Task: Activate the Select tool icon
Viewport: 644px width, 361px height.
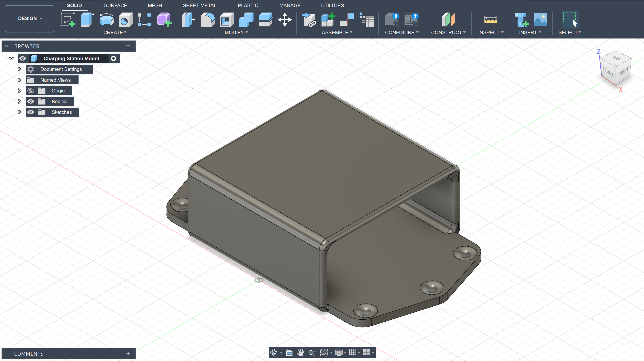Action: coord(570,19)
